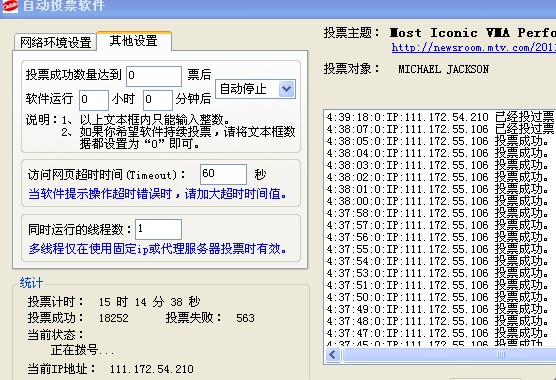Select log row with timestamp 4:38:07

[440, 129]
